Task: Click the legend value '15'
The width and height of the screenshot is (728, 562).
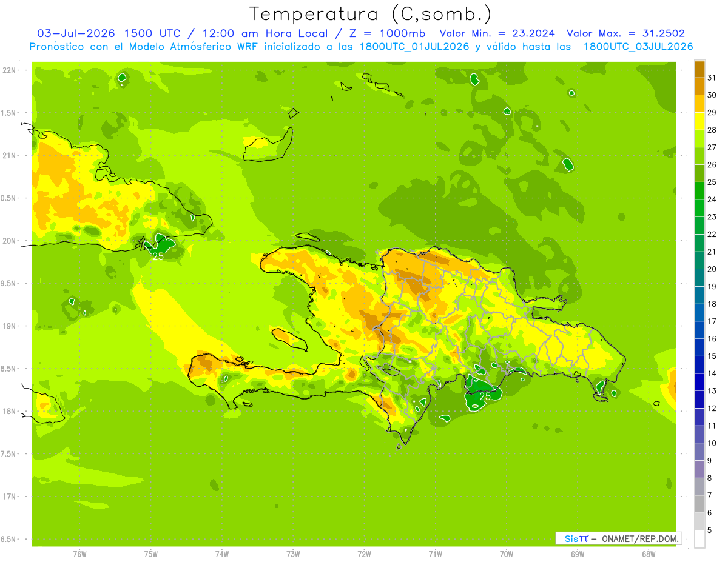Action: click(712, 356)
